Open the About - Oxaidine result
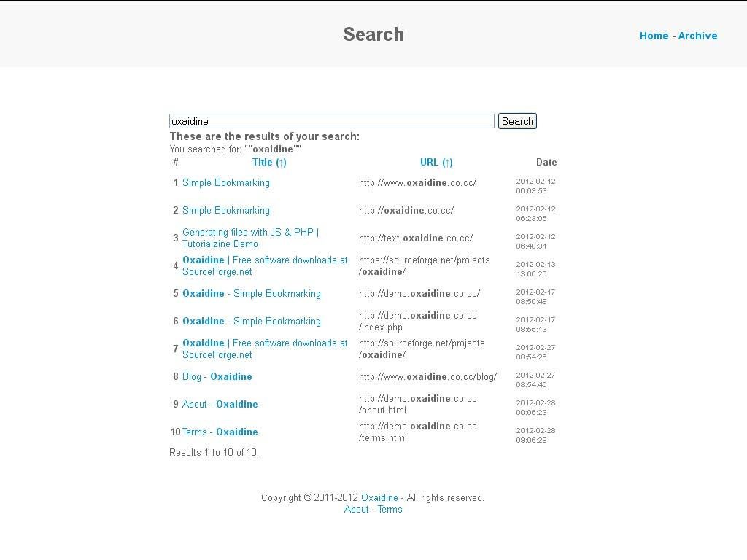The image size is (747, 560). point(220,404)
